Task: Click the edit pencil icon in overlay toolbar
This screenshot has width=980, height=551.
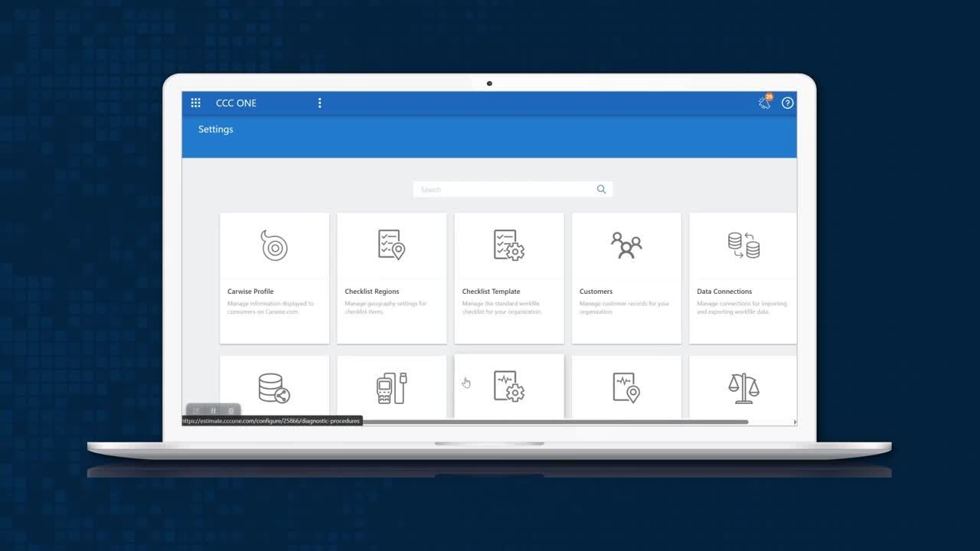Action: [x=196, y=411]
